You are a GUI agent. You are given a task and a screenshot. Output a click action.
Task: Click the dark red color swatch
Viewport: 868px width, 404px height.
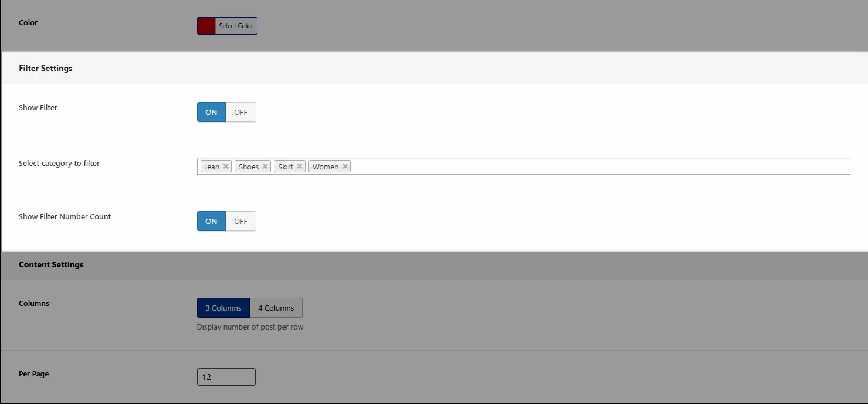[206, 26]
